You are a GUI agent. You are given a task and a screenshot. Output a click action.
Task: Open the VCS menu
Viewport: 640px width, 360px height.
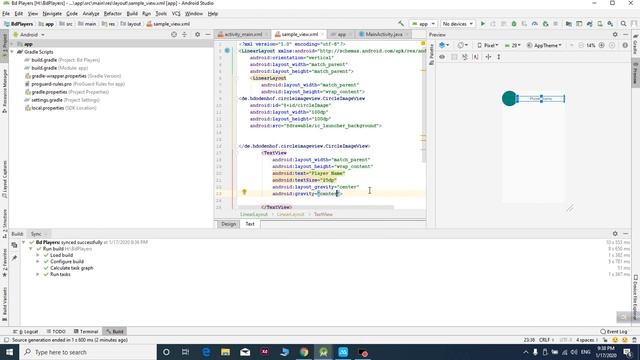click(x=176, y=13)
